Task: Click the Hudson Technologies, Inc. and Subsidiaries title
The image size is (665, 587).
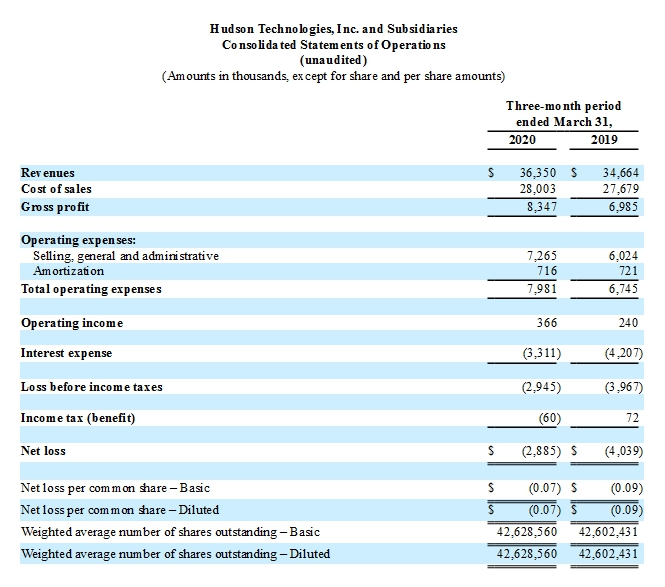Action: tap(334, 29)
